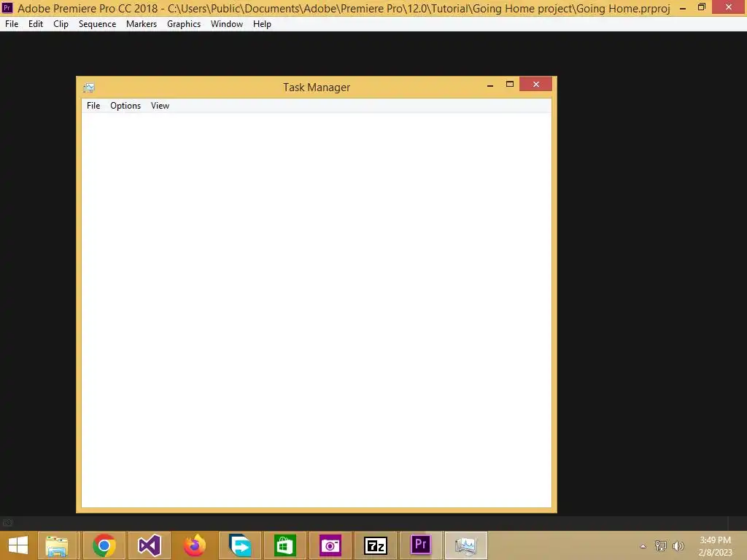Open the Premiere Pro Window menu
Viewport: 747px width, 560px height.
227,24
